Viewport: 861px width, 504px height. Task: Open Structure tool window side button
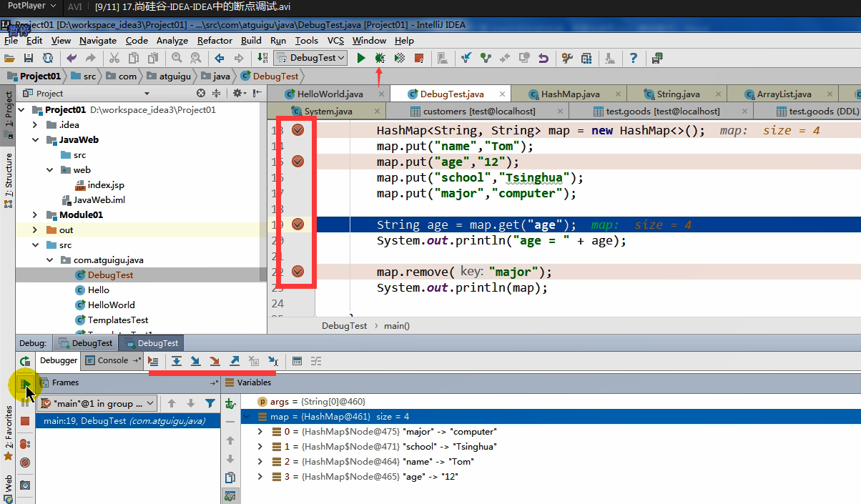[x=8, y=180]
